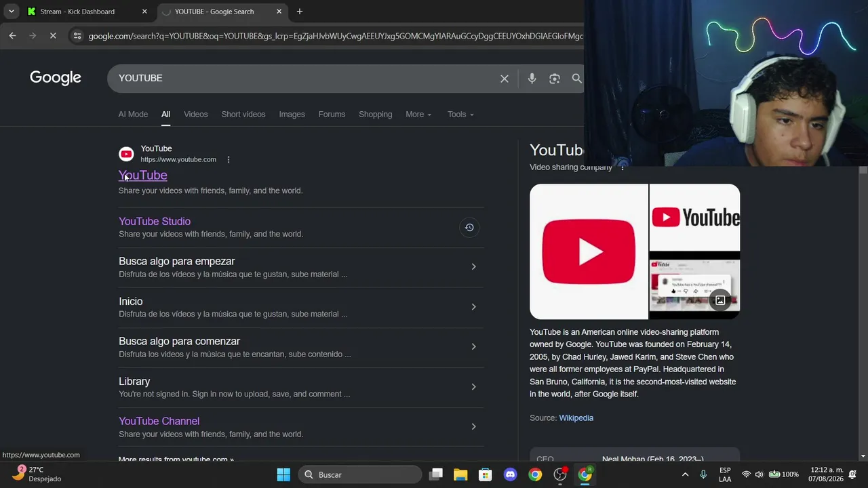Open the three-dot menu beside youtube.com URL
Screen dimensions: 868x488
229,160
